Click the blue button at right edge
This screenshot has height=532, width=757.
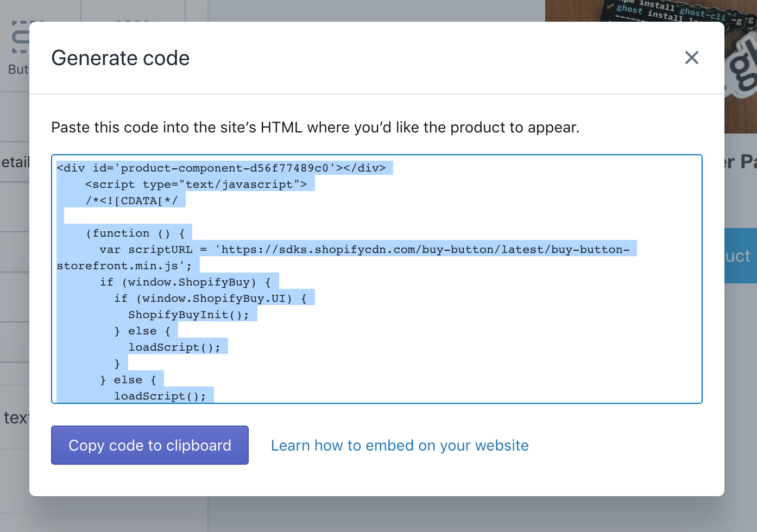coord(741,256)
